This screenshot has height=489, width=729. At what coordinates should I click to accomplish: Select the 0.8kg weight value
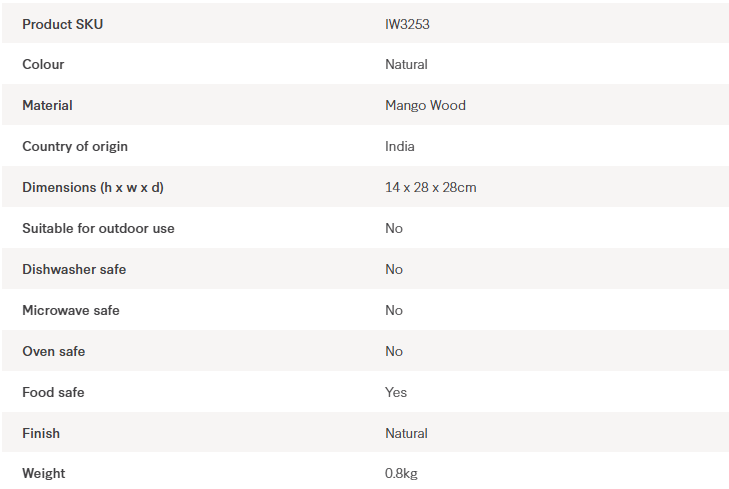401,473
